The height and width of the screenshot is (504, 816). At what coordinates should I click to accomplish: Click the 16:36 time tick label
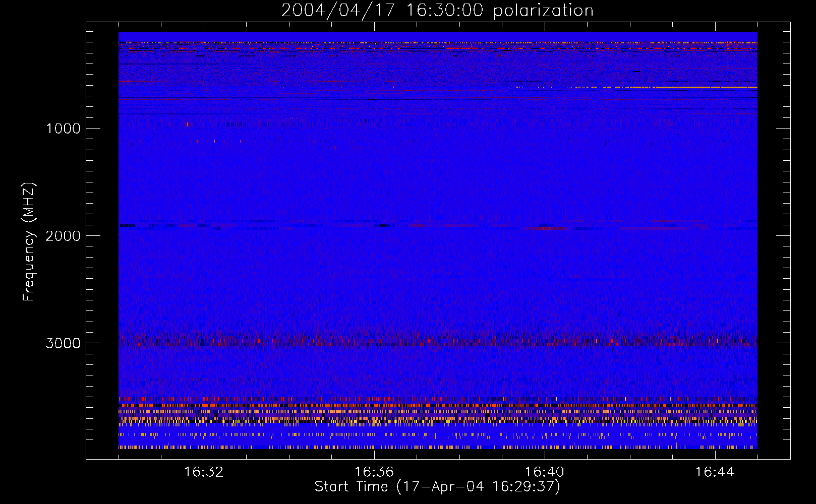click(x=374, y=472)
